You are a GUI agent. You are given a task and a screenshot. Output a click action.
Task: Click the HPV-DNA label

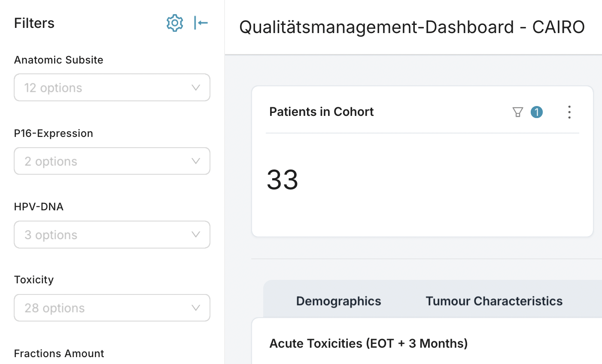(39, 206)
